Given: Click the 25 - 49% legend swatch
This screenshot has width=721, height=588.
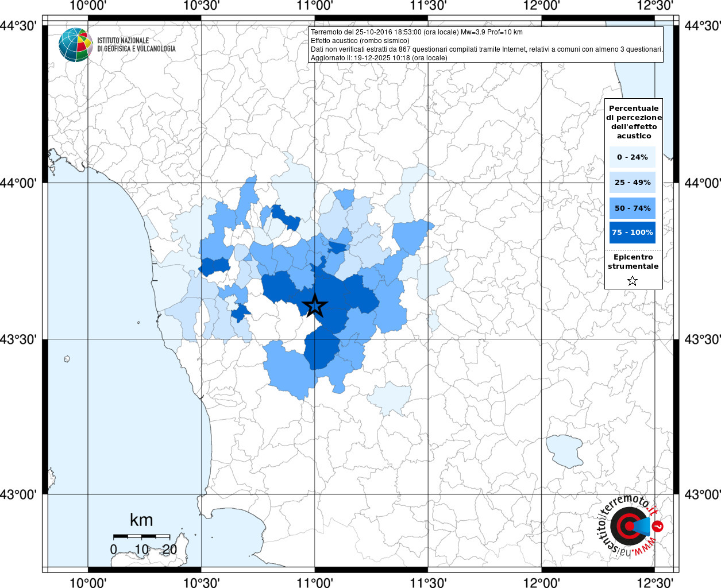Looking at the screenshot, I should [633, 183].
